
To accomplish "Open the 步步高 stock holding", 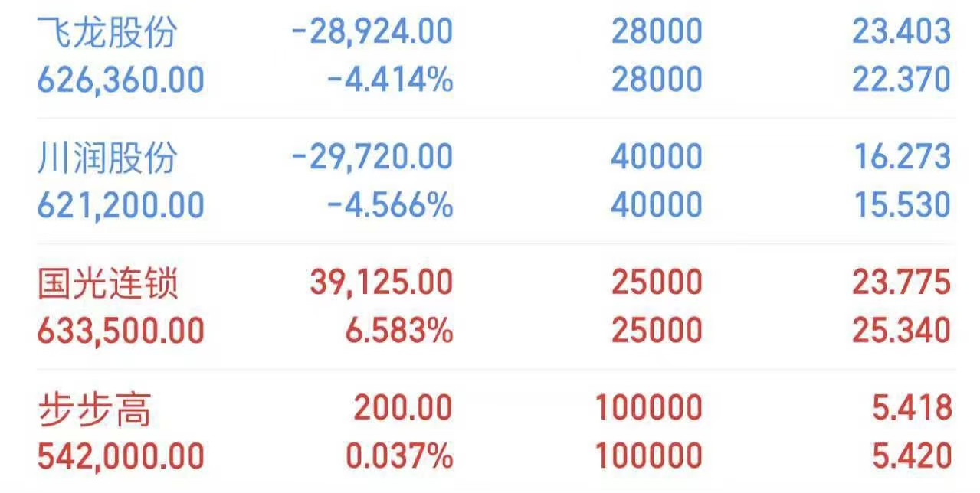I will coord(93,410).
